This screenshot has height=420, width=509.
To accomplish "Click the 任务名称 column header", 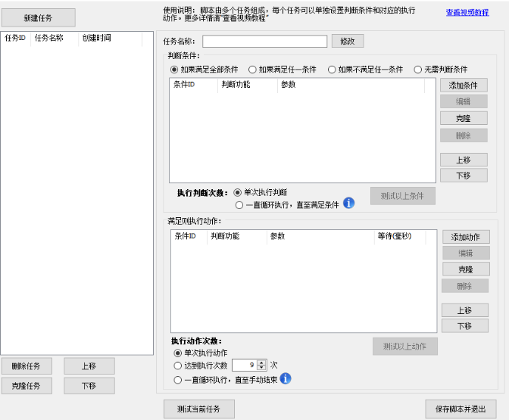I will [49, 38].
